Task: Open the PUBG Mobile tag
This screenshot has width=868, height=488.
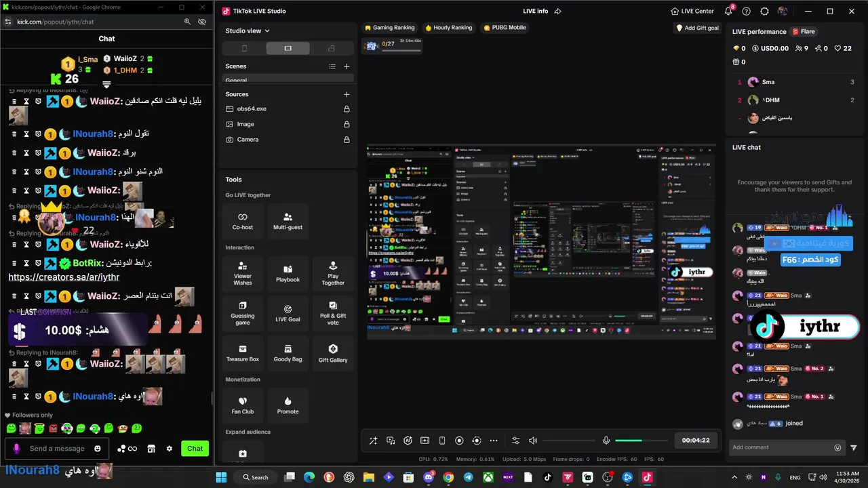Action: [x=505, y=28]
